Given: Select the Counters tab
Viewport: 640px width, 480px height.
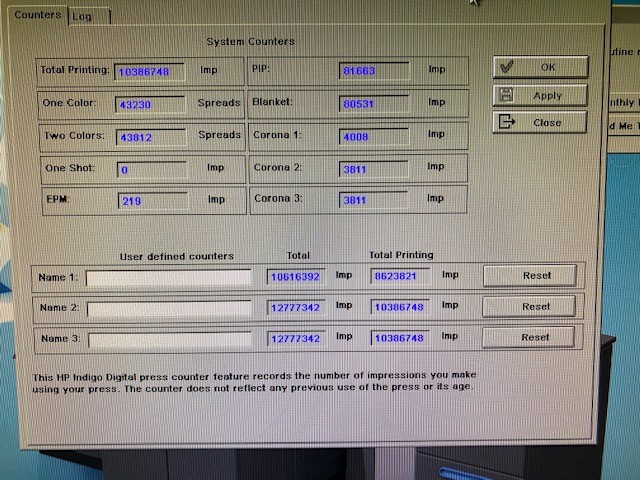Looking at the screenshot, I should pyautogui.click(x=38, y=15).
